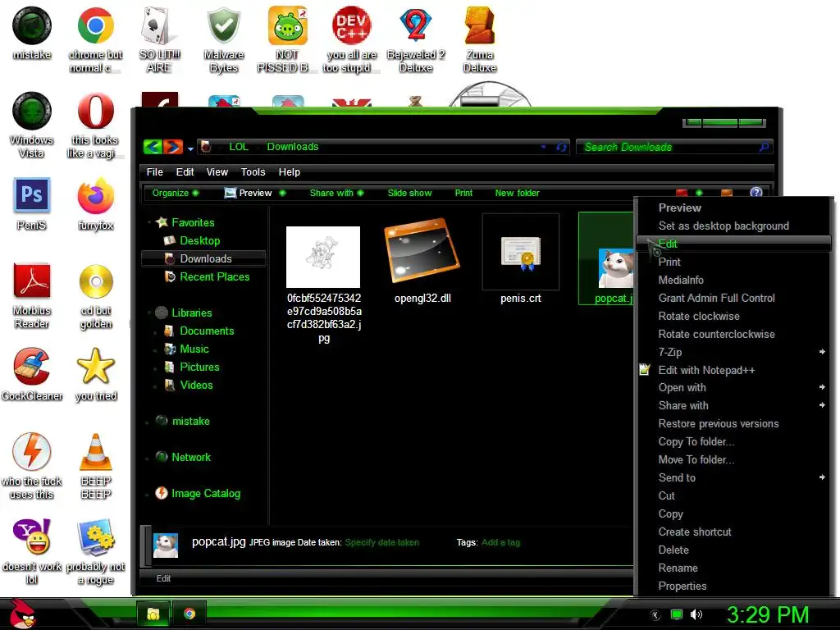Expand the Documents library tree node
This screenshot has height=630, width=840.
[x=155, y=331]
